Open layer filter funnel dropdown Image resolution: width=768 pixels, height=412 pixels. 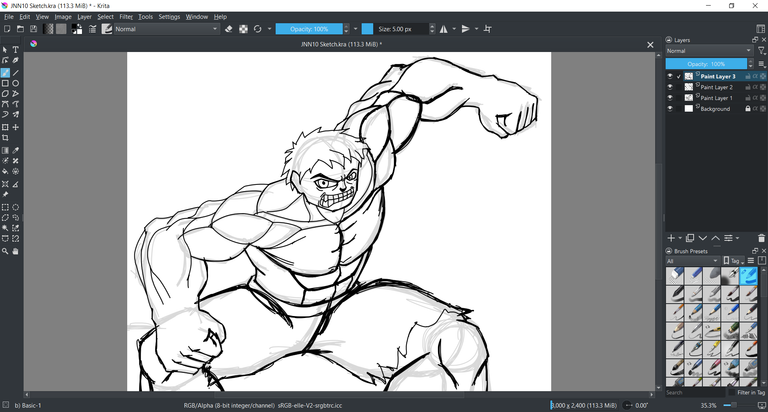[762, 51]
